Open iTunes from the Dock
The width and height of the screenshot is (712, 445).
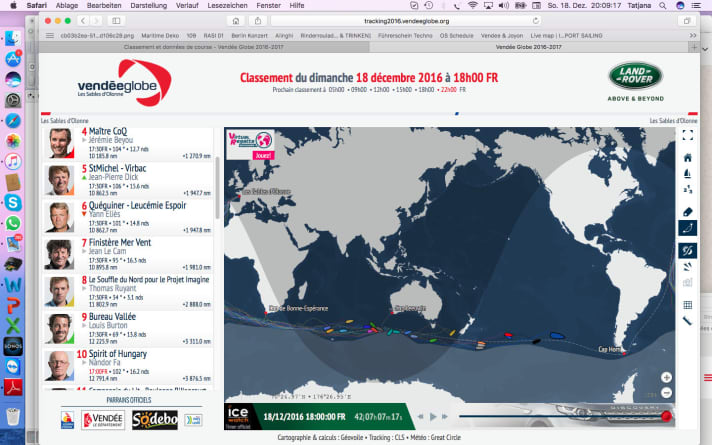click(x=13, y=161)
